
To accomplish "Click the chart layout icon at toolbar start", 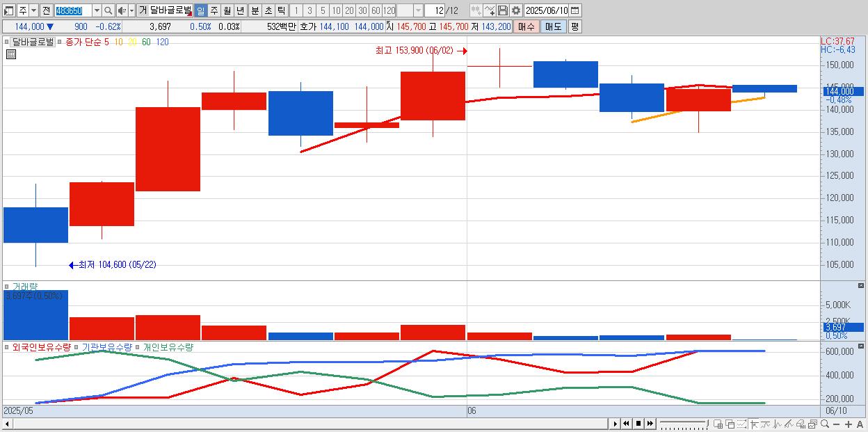I will pyautogui.click(x=8, y=10).
